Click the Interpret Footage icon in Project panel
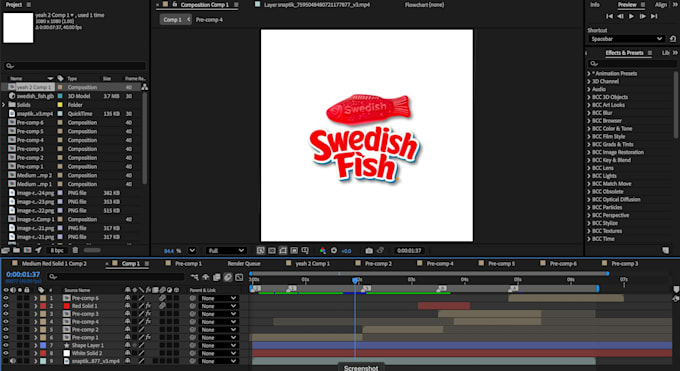Screen dimensions: 680x371 (5, 250)
